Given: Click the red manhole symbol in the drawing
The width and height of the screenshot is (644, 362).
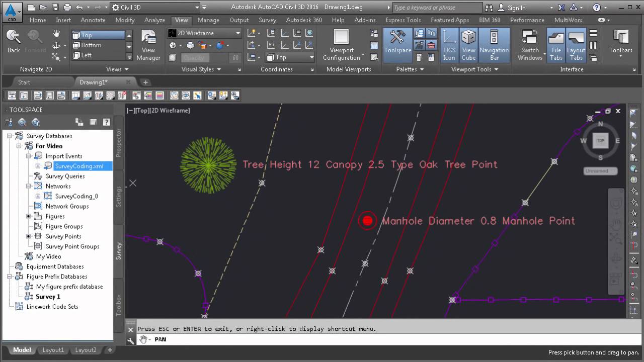Looking at the screenshot, I should (367, 220).
